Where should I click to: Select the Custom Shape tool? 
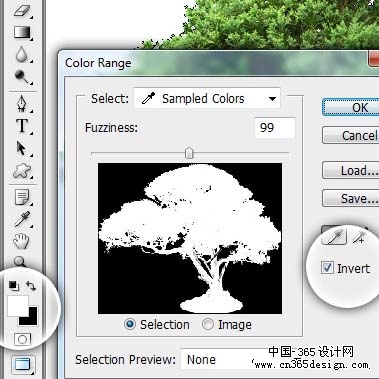(22, 171)
